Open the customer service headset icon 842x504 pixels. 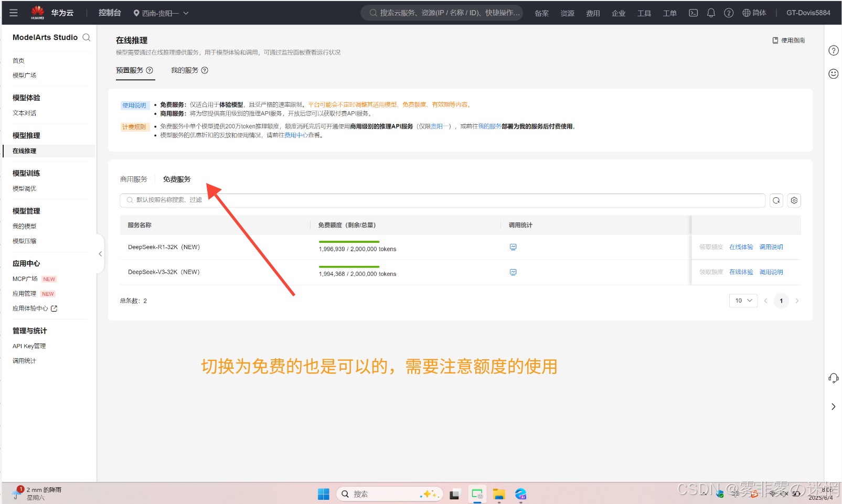tap(833, 378)
